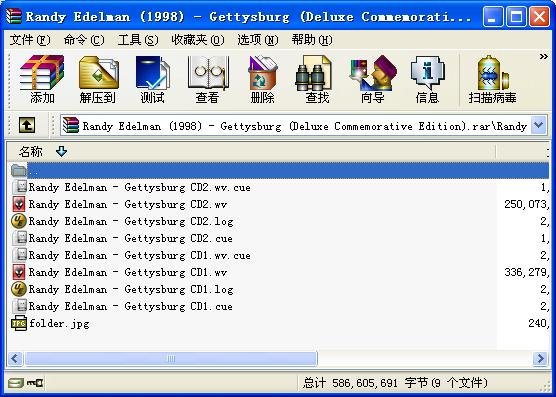Start 扫描病毒 (Virus Scan)
Screen dimensions: 556x397
[x=492, y=79]
